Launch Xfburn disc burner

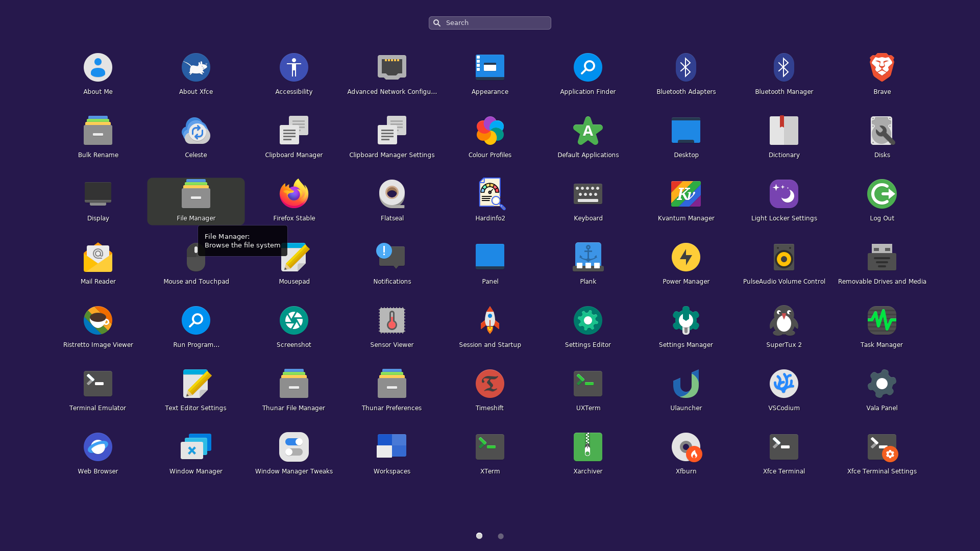686,454
